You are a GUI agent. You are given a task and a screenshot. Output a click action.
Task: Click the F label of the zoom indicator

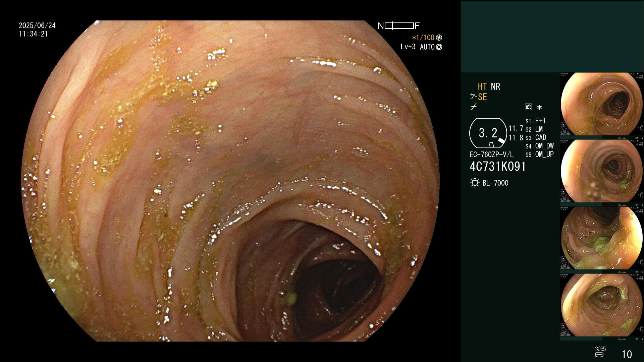417,26
